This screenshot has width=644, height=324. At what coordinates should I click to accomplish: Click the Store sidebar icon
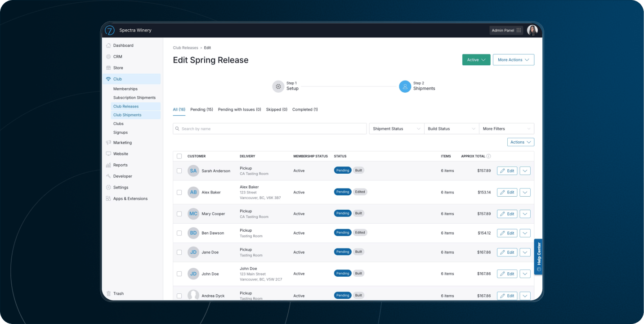pos(108,68)
